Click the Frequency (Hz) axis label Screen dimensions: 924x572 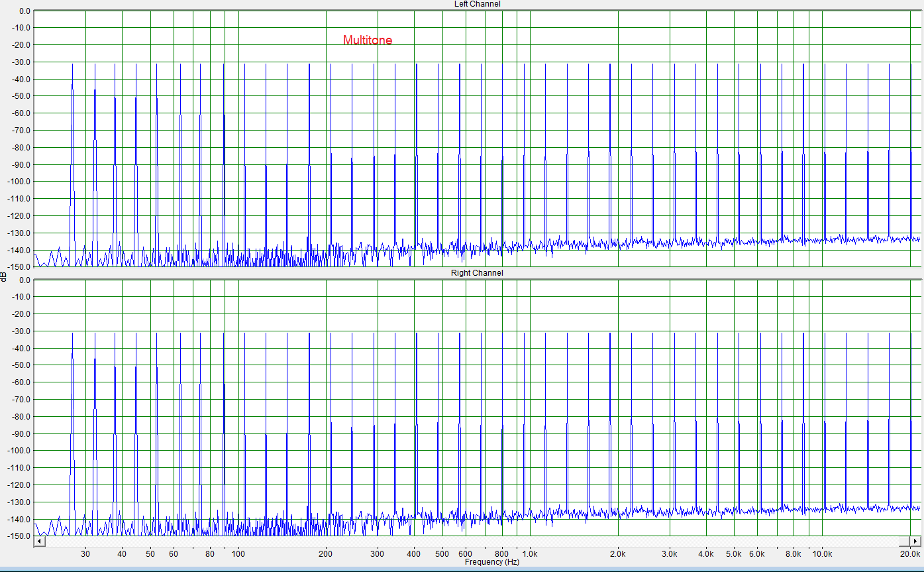click(492, 561)
